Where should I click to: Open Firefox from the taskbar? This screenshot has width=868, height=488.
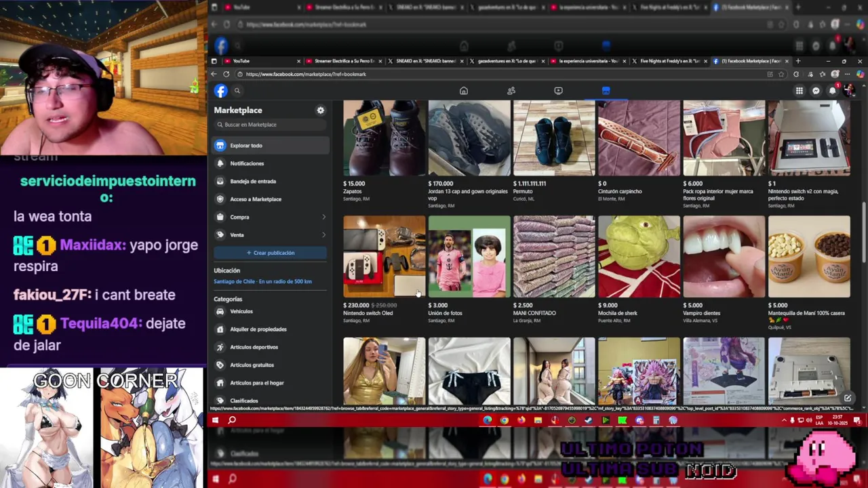[521, 420]
